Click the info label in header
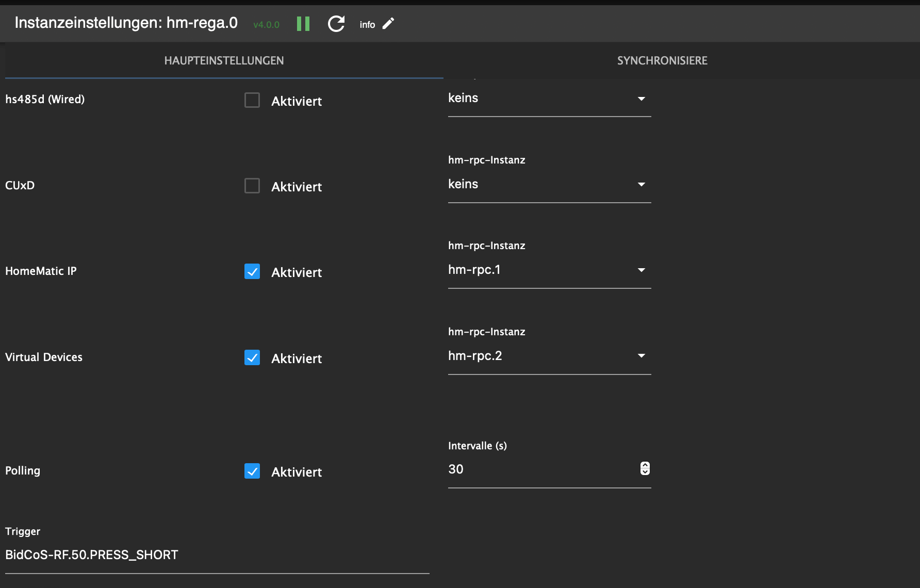The image size is (920, 588). tap(367, 25)
